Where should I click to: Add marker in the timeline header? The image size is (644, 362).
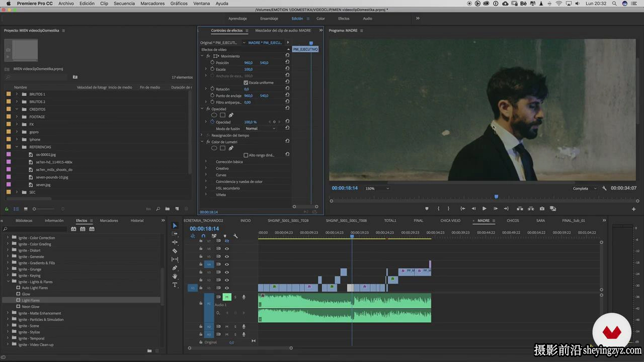coord(224,236)
